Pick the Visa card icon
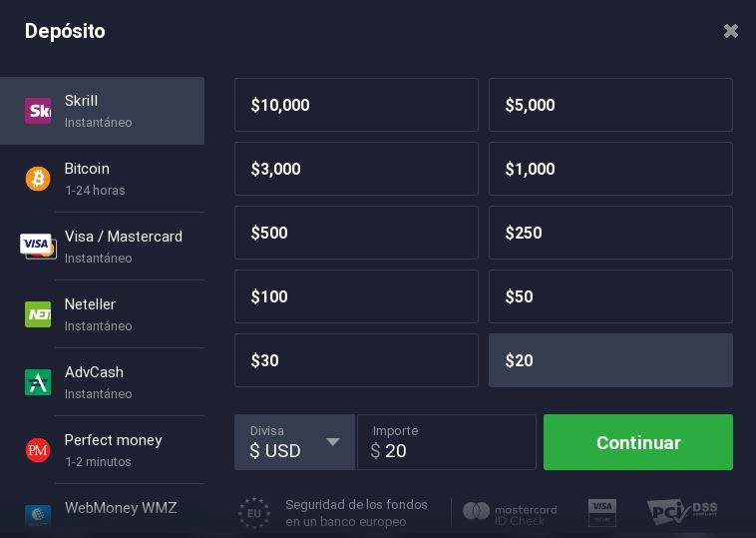The image size is (756, 538). [x=38, y=247]
